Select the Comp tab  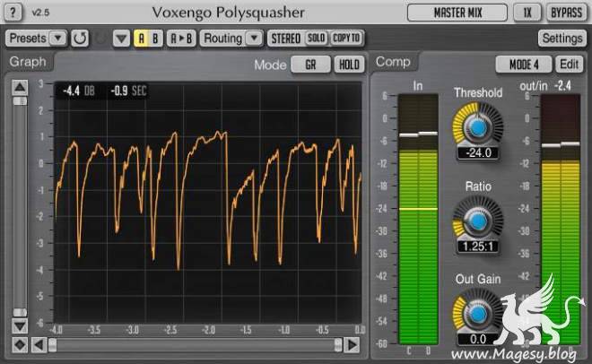pyautogui.click(x=393, y=62)
